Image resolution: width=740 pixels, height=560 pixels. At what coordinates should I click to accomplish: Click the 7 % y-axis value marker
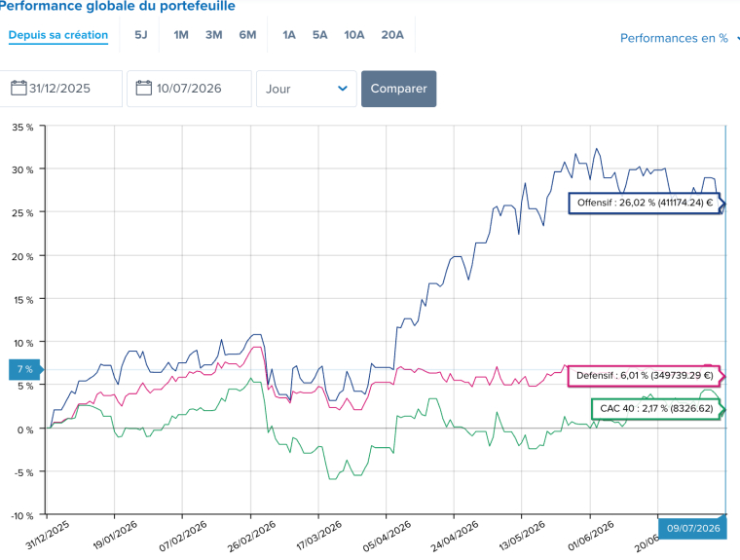tap(26, 369)
